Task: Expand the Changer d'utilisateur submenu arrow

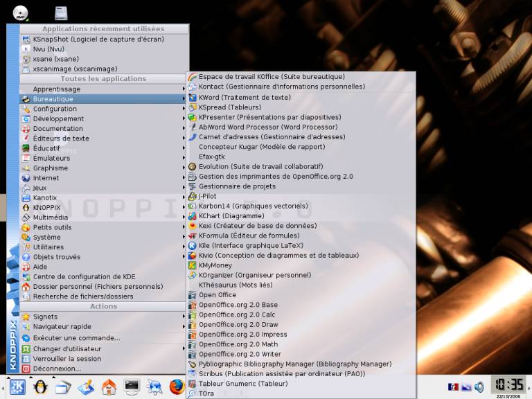Action: click(x=184, y=348)
